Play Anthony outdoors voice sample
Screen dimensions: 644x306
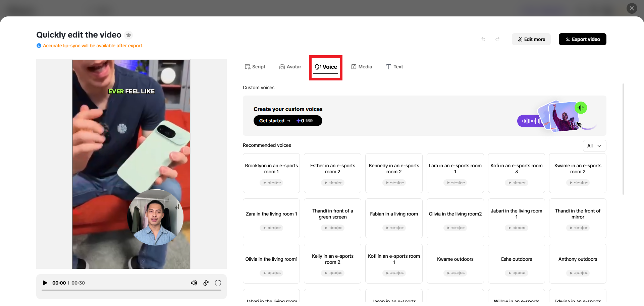coord(578,273)
